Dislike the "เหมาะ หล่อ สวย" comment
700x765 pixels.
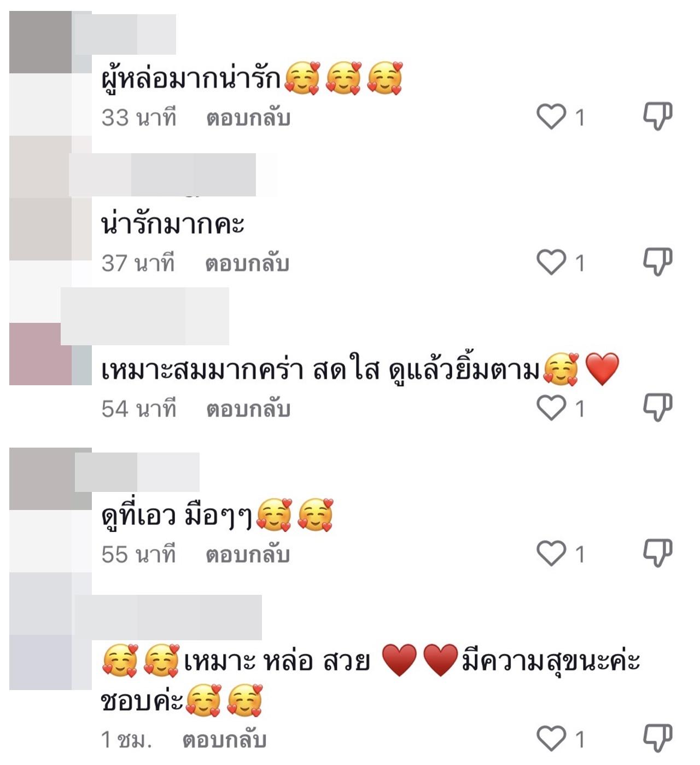[x=657, y=738]
